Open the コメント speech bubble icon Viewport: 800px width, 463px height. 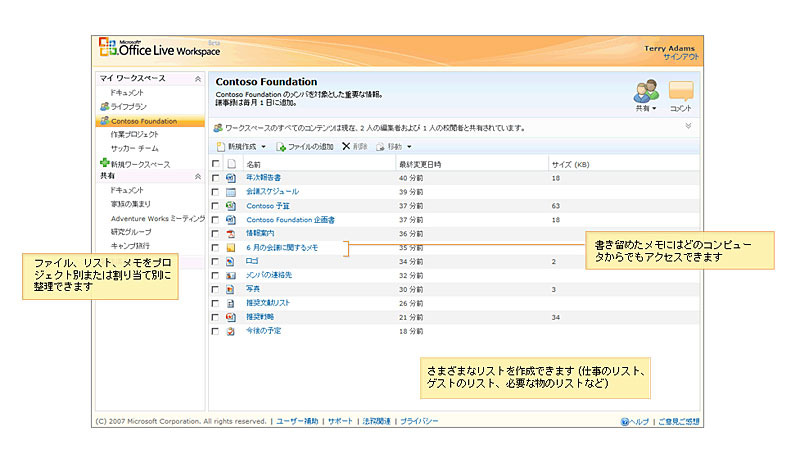[x=681, y=91]
